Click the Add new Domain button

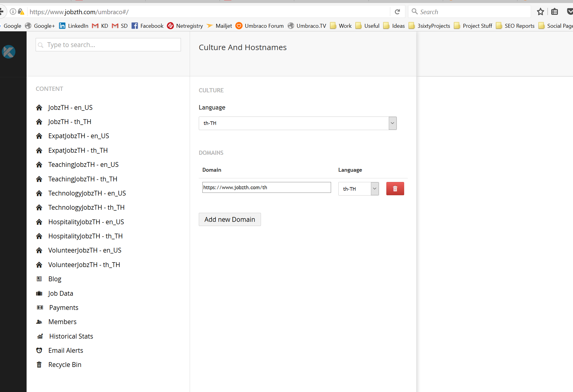[x=230, y=219]
